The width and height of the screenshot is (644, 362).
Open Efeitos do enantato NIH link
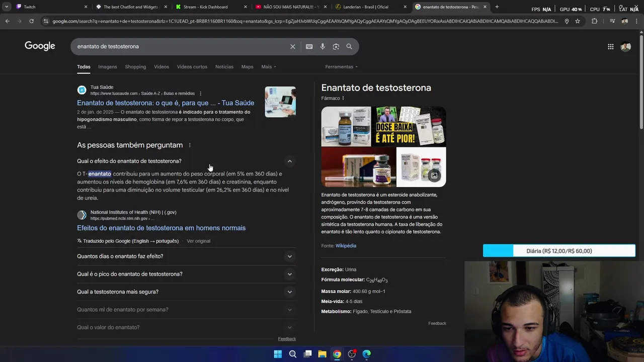(161, 228)
